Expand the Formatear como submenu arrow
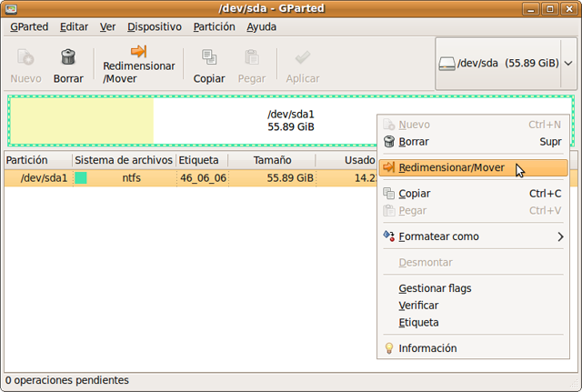Viewport: 582px width, 392px height. coord(560,236)
